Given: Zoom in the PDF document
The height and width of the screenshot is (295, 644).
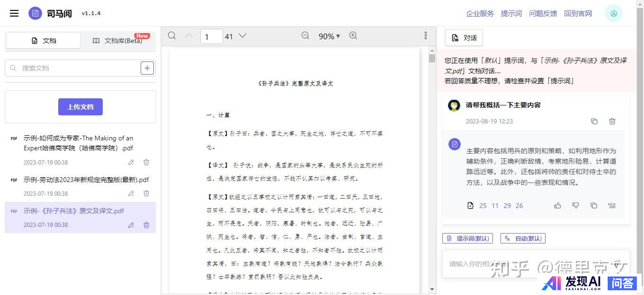Looking at the screenshot, I should 353,36.
